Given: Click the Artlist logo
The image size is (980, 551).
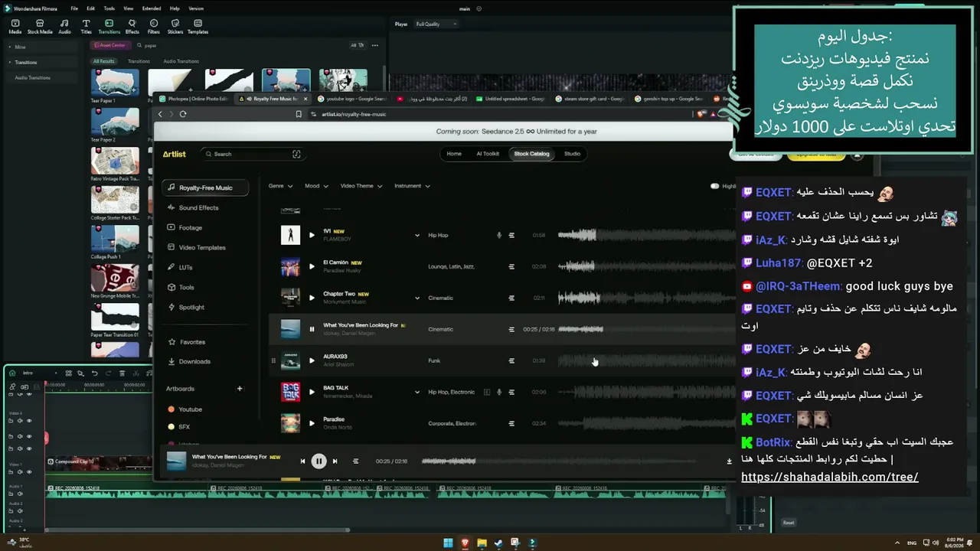Looking at the screenshot, I should (174, 154).
